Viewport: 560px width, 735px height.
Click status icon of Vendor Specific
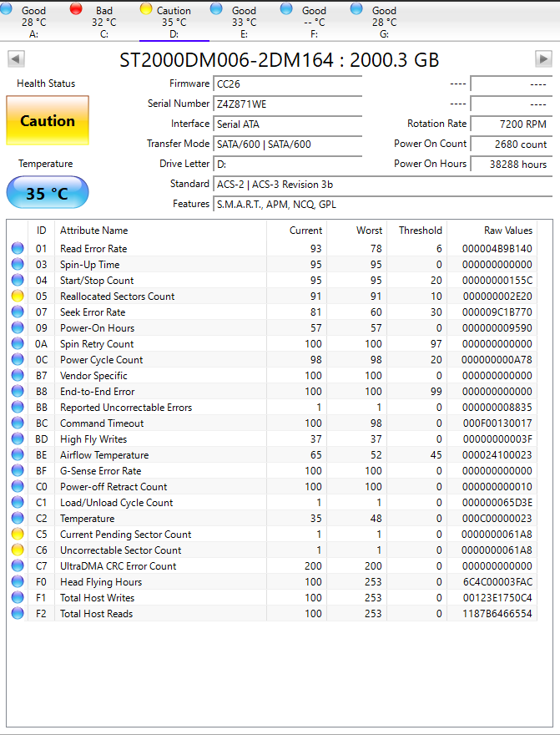(x=18, y=376)
